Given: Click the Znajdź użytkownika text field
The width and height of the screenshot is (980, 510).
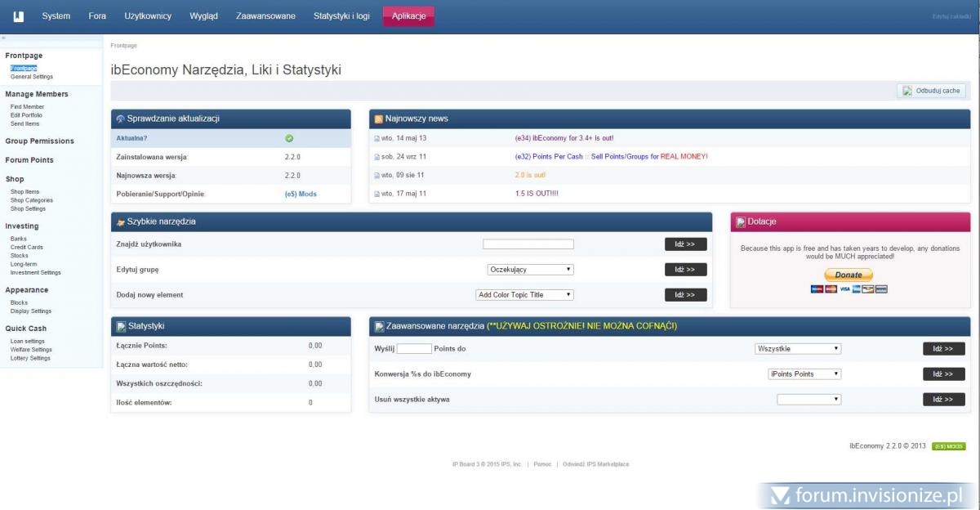Looking at the screenshot, I should point(528,244).
